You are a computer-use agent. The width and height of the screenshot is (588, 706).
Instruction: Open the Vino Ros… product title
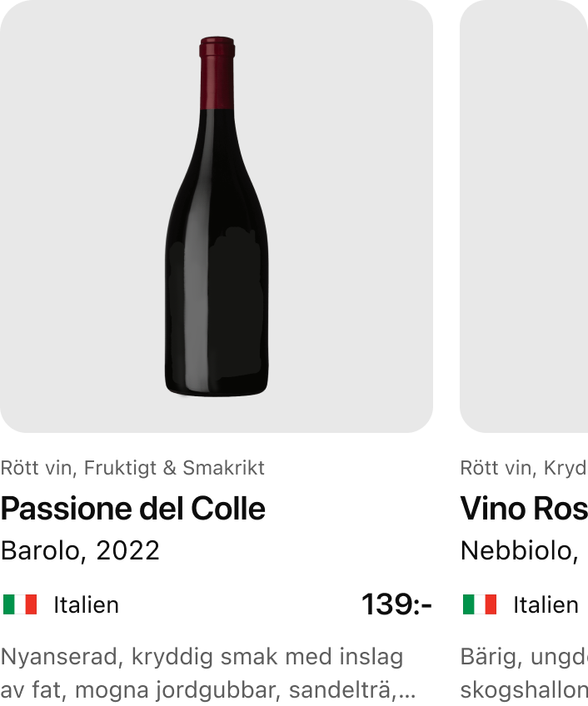tap(524, 508)
